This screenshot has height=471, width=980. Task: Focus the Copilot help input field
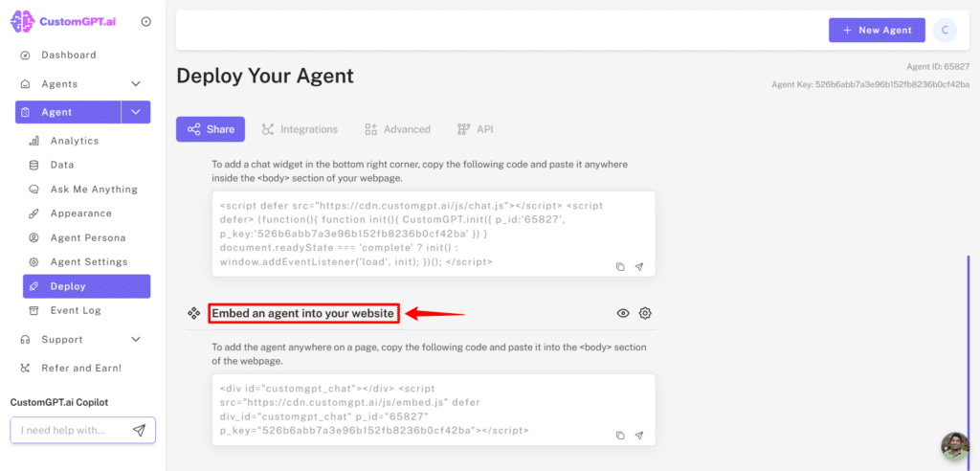(83, 431)
